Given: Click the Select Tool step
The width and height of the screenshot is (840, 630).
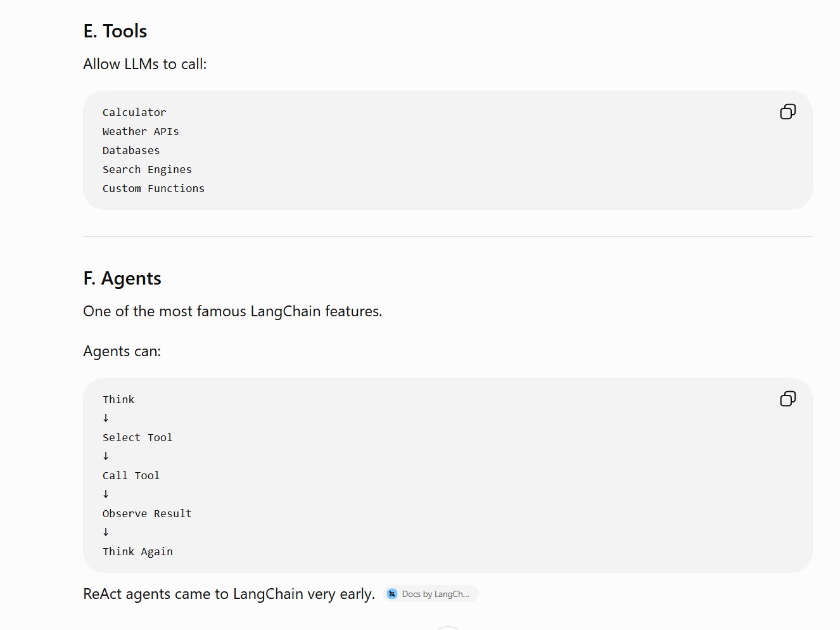Looking at the screenshot, I should (x=137, y=437).
